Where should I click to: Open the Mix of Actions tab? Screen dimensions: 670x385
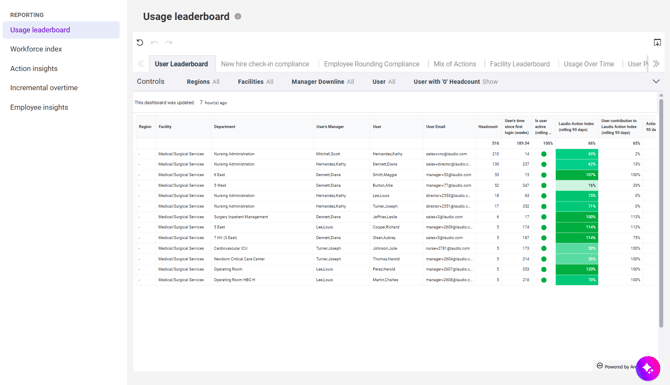[455, 64]
